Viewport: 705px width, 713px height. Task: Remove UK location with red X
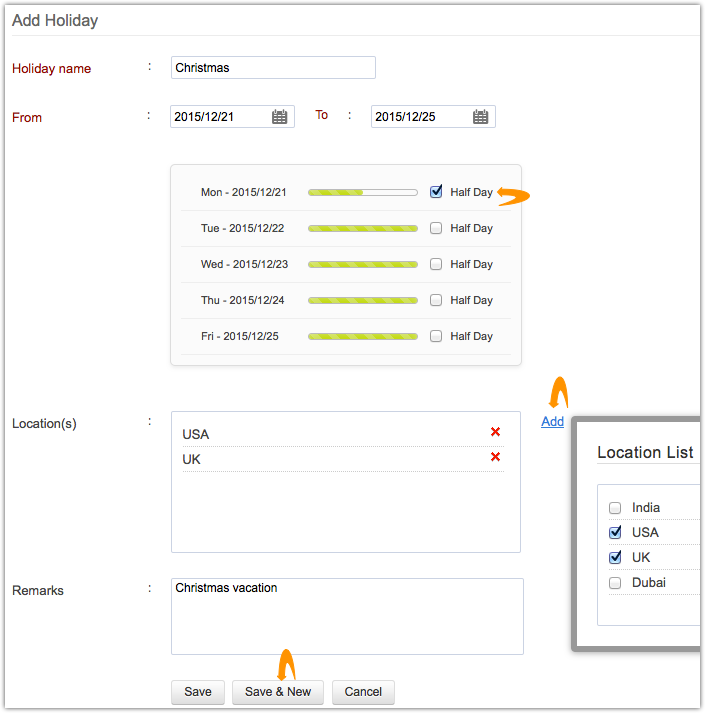pos(495,457)
